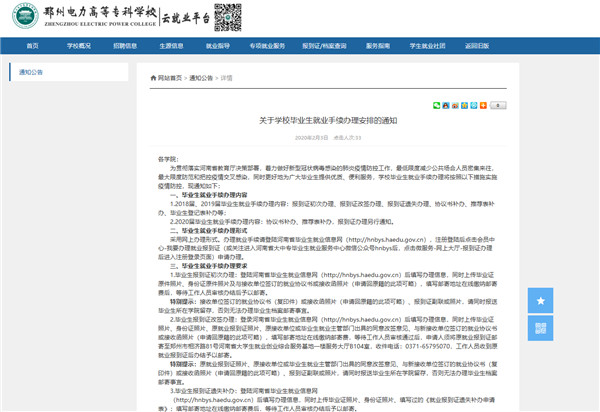Open 服务指南 navigation item
Viewport: 600px width, 412px height.
(x=378, y=46)
